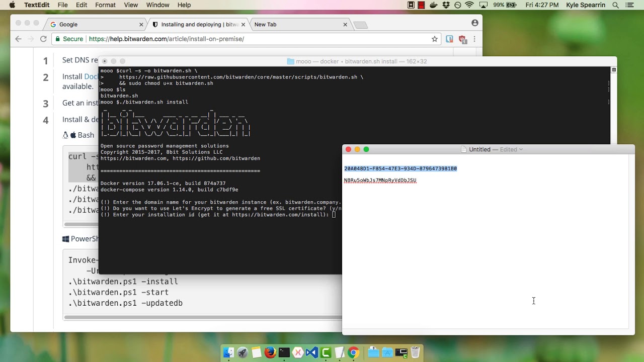
Task: Open the Window menu
Action: coord(157,5)
